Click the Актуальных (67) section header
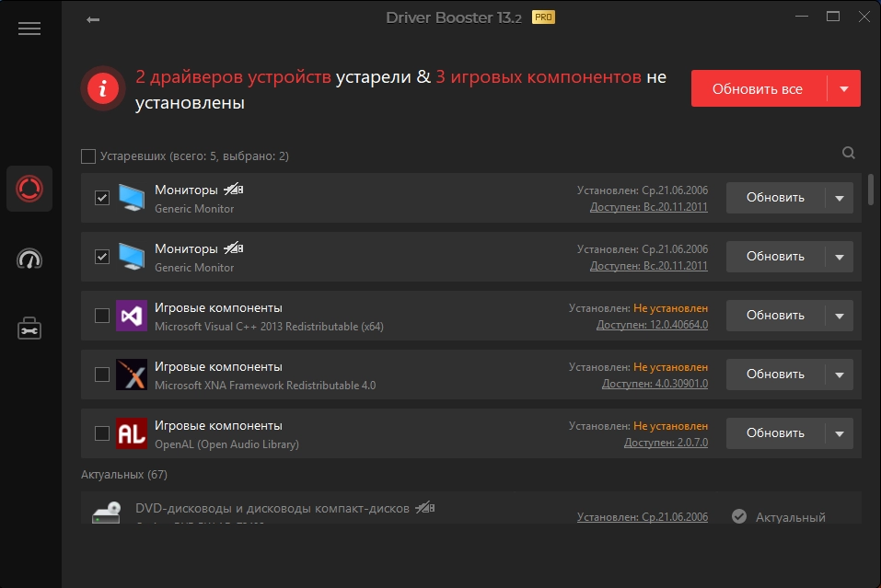The width and height of the screenshot is (881, 588). tap(124, 475)
